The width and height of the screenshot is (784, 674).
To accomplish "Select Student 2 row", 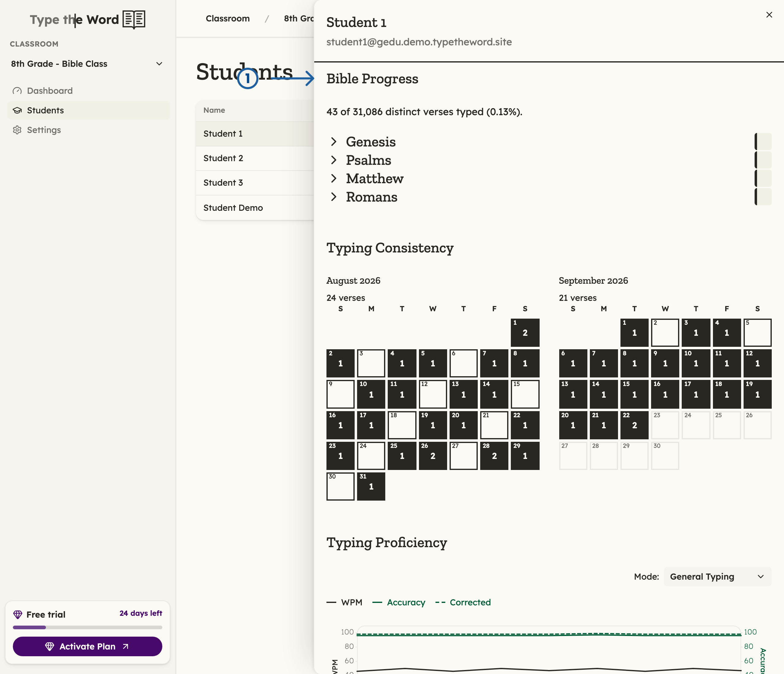I will (255, 158).
